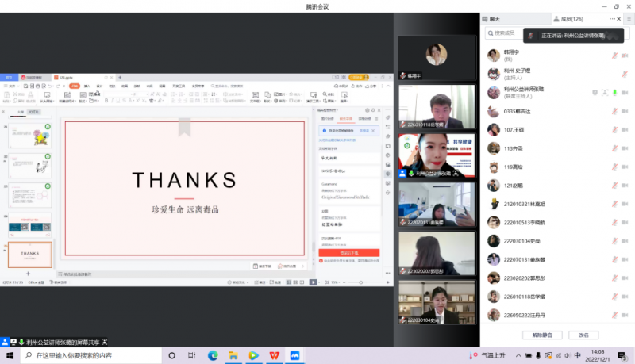Open File Explorer folder icon in taskbar
This screenshot has height=364, width=635.
click(233, 356)
